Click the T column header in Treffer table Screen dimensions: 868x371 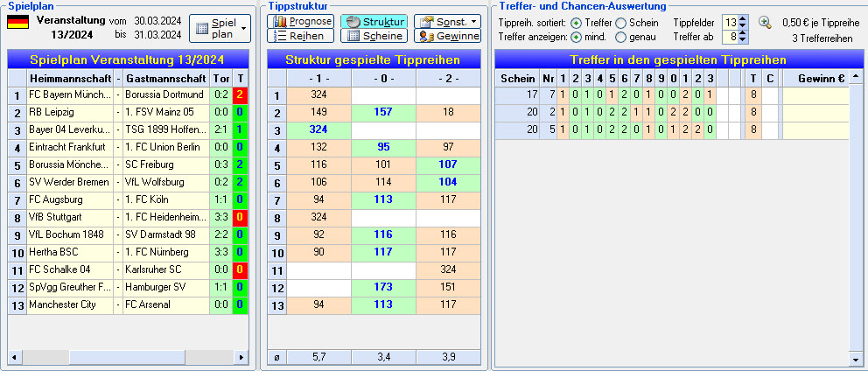coord(752,78)
